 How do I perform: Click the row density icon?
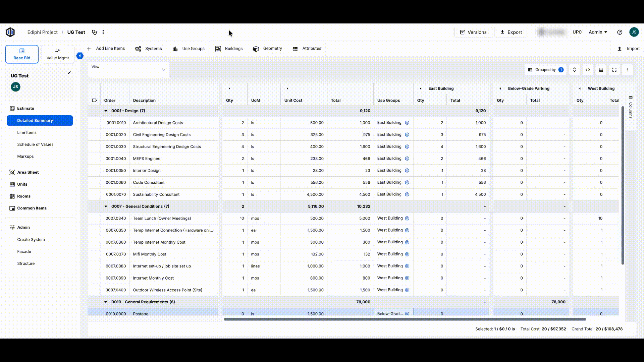pos(601,70)
